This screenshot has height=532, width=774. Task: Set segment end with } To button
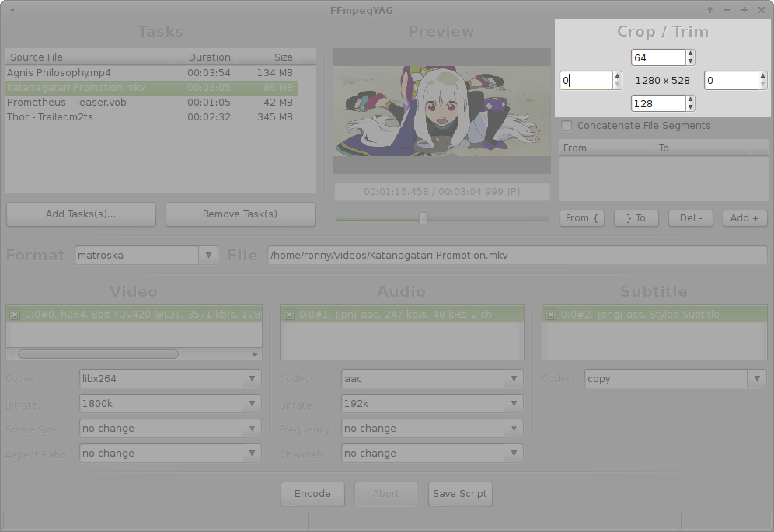click(x=636, y=218)
